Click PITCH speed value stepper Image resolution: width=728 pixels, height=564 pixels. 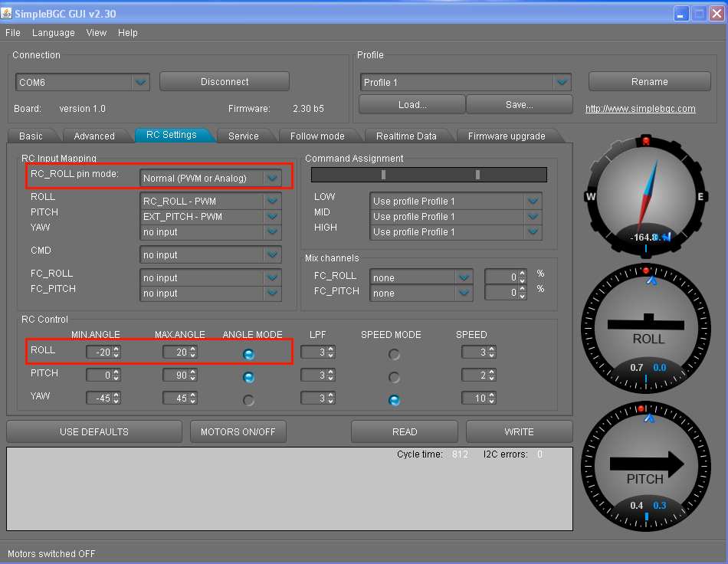pos(492,375)
